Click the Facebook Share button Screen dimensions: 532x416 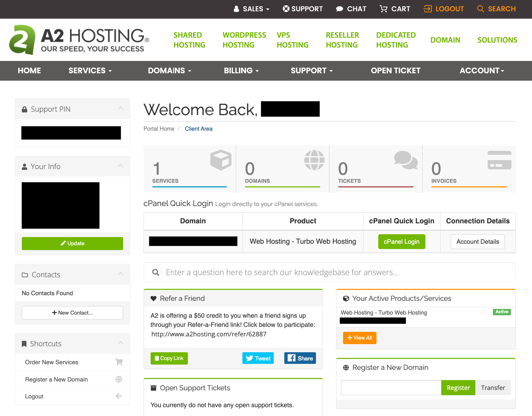tap(300, 358)
